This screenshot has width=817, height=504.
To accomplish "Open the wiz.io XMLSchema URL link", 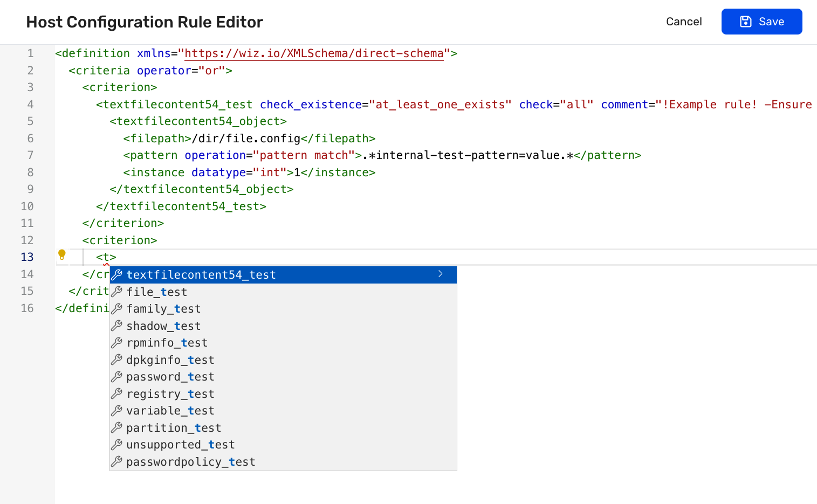I will coord(314,53).
